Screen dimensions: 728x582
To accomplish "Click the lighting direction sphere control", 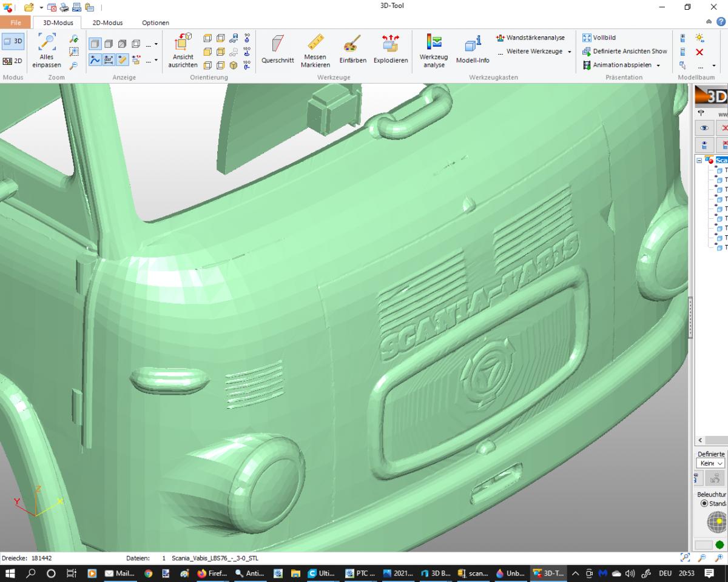I will point(717,522).
